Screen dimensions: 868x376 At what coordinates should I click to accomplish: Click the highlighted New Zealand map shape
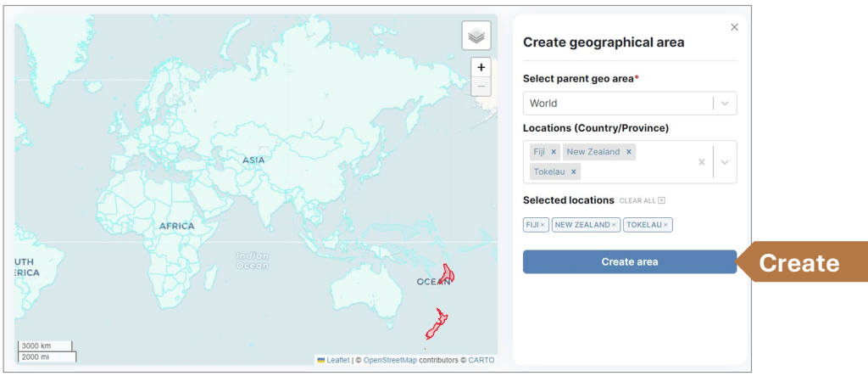(437, 324)
